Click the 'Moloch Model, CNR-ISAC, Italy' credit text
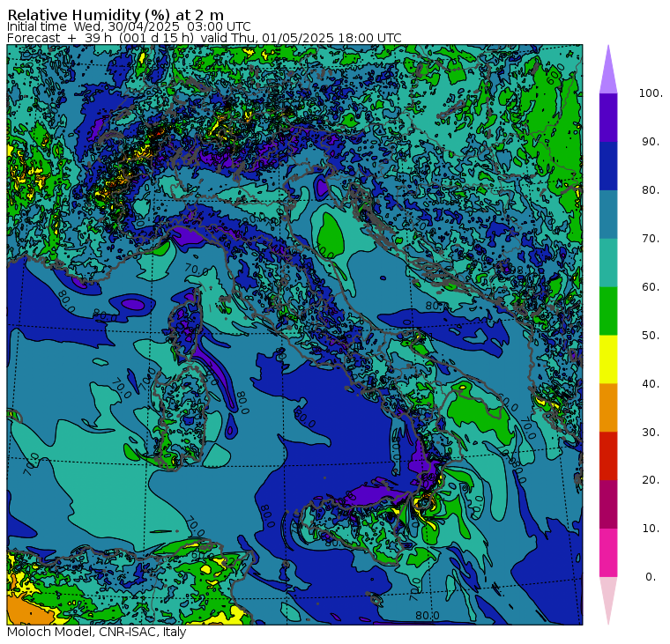The width and height of the screenshot is (670, 644). [x=97, y=632]
